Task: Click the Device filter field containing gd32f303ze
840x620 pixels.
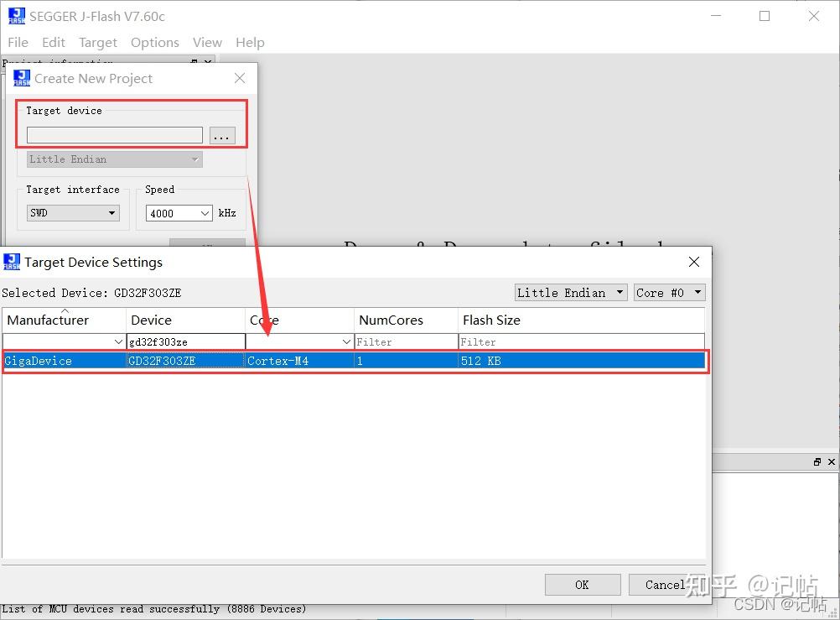Action: click(186, 341)
